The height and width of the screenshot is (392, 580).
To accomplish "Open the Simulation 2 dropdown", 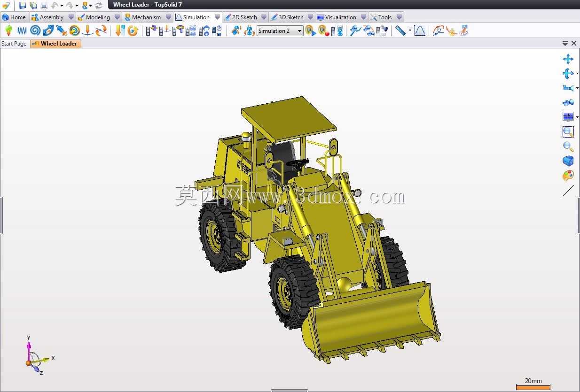I will 299,31.
